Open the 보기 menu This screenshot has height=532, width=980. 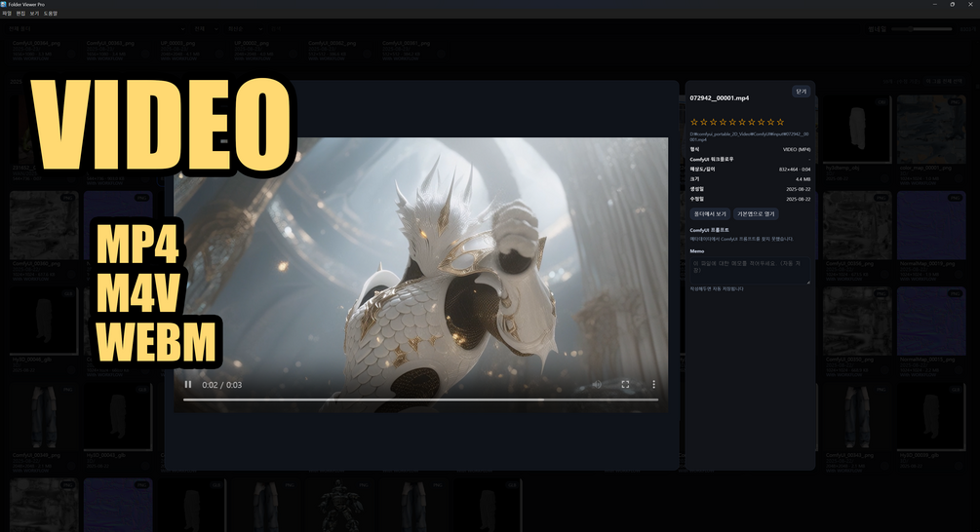[x=34, y=13]
